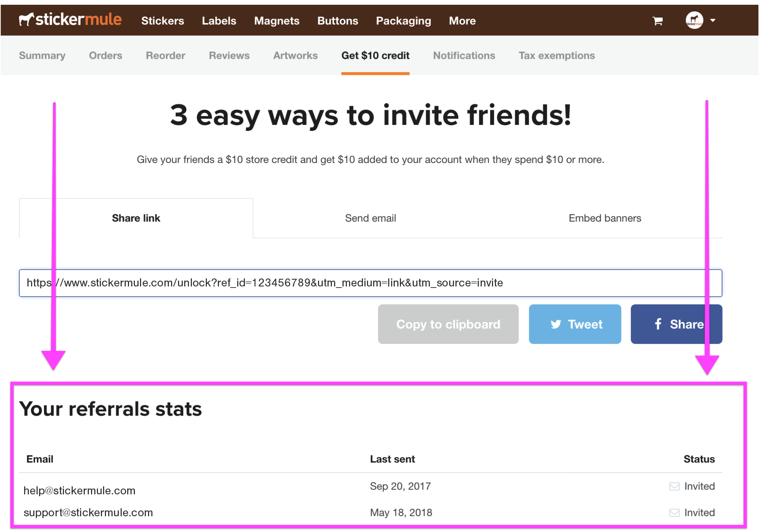Viewport: 761px width, 532px height.
Task: Select the Share link tab
Action: pyautogui.click(x=136, y=218)
